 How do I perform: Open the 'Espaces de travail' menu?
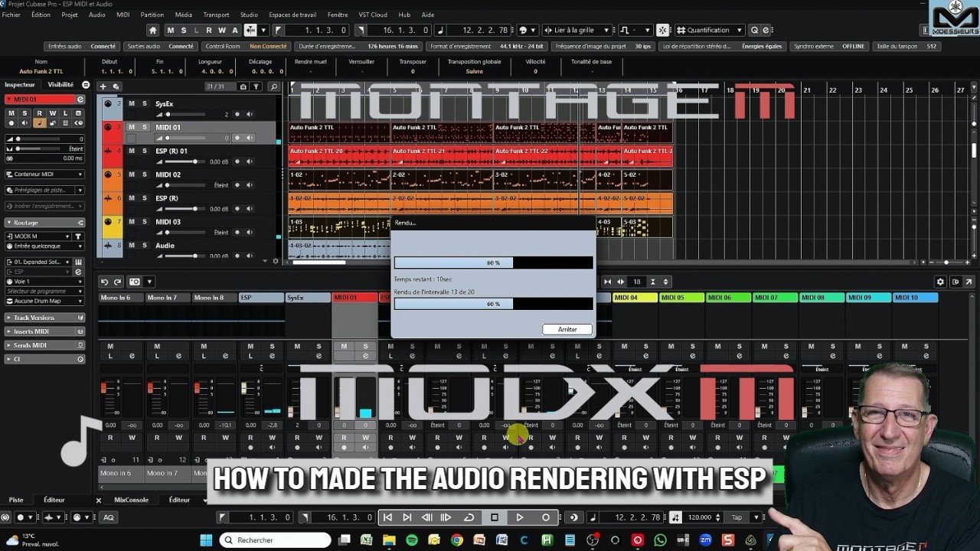(292, 15)
